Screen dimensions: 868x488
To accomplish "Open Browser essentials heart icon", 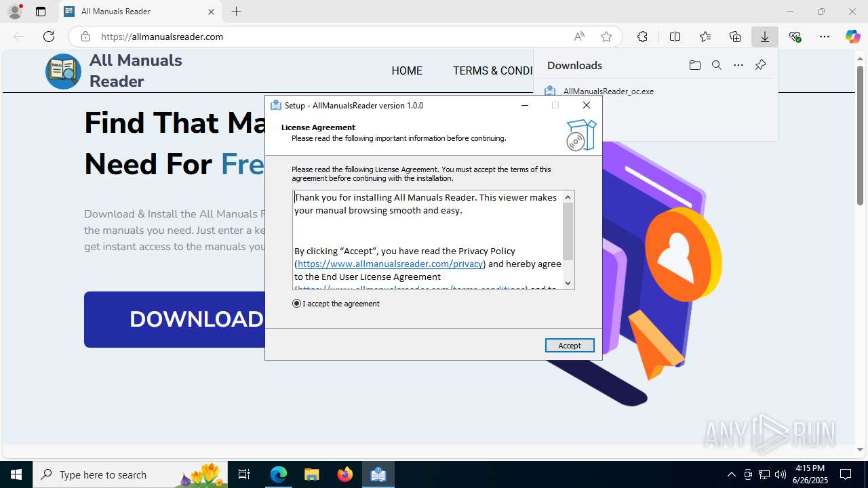I will pyautogui.click(x=795, y=37).
